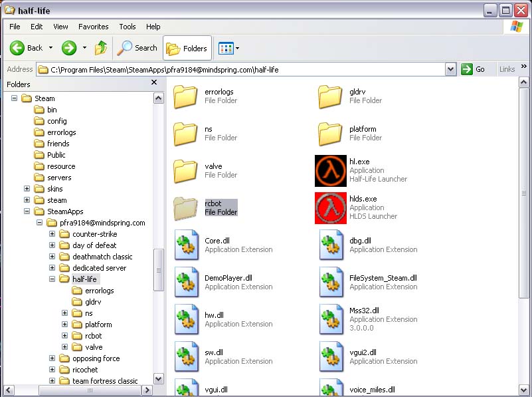Collapse the Steam tree node
Image resolution: width=532 pixels, height=397 pixels.
click(x=14, y=98)
